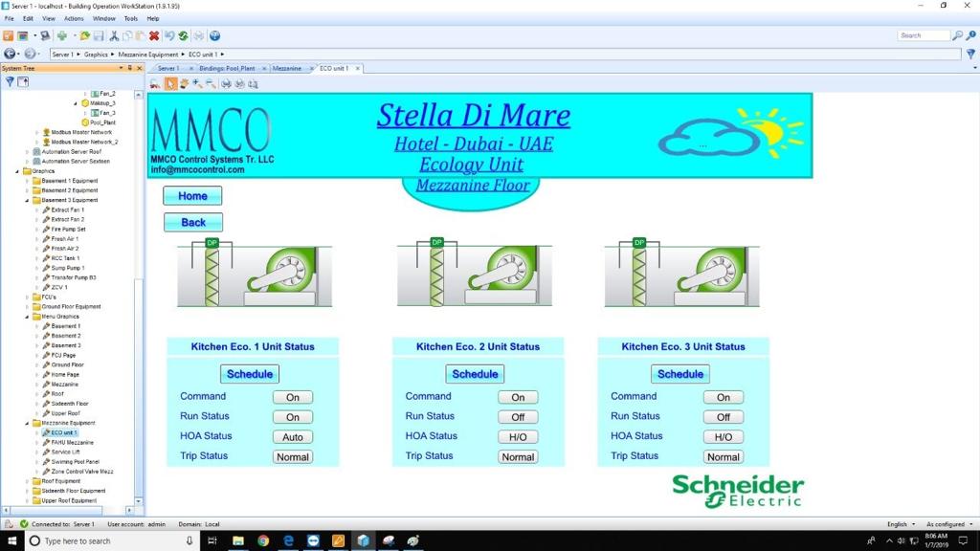
Task: Click the Home button
Action: (x=192, y=196)
